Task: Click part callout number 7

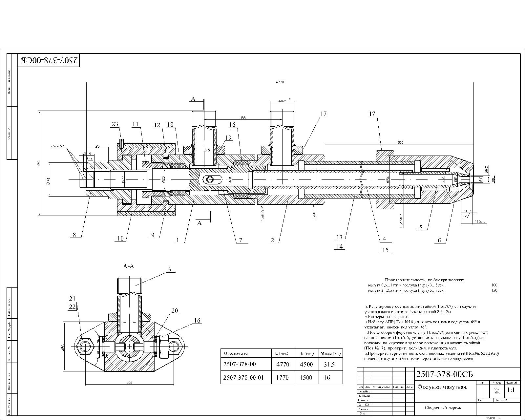Action: pos(241,240)
